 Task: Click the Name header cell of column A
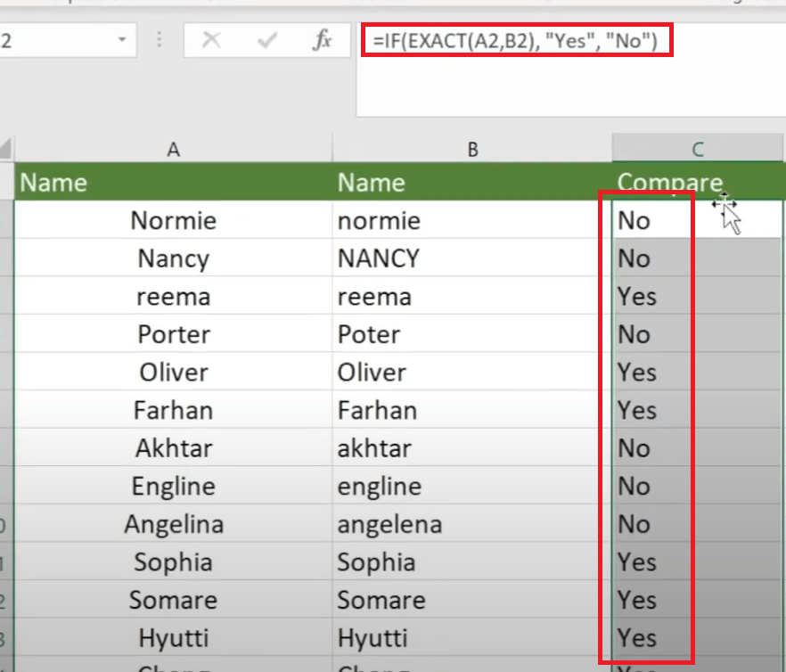click(x=53, y=182)
